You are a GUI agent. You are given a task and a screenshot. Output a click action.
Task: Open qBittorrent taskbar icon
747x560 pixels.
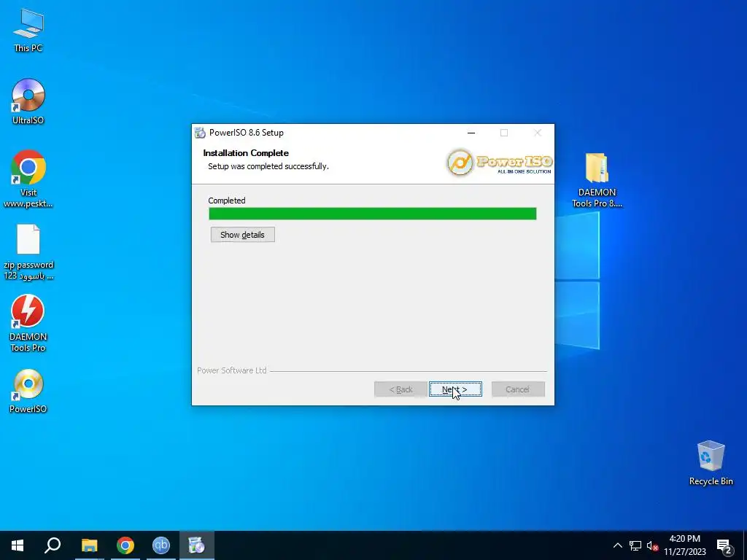coord(161,545)
